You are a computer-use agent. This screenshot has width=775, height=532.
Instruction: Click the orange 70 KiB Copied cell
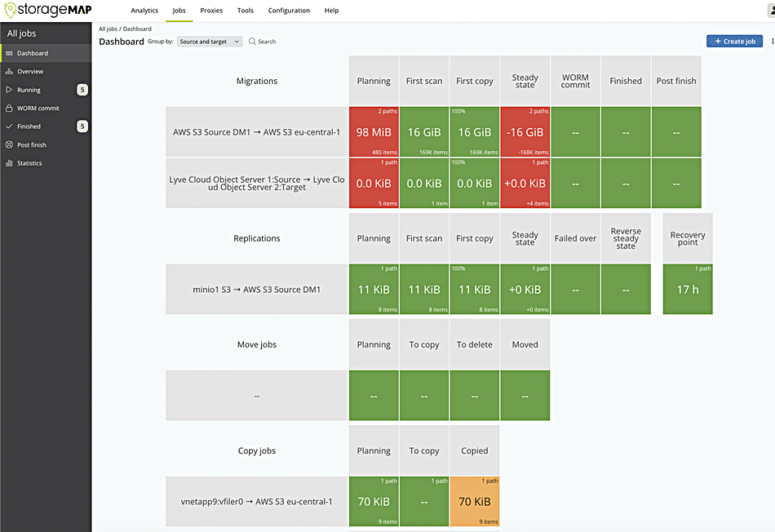click(x=475, y=501)
